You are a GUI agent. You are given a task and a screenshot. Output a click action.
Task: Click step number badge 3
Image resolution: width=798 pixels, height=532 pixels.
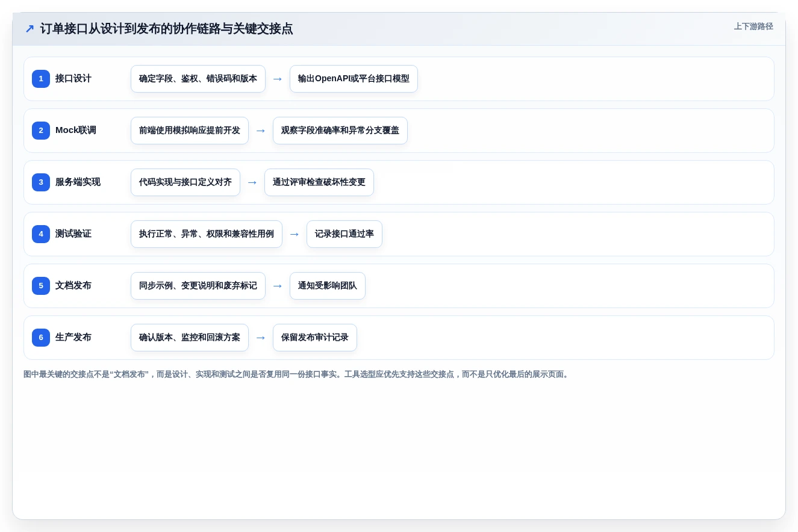click(x=41, y=182)
